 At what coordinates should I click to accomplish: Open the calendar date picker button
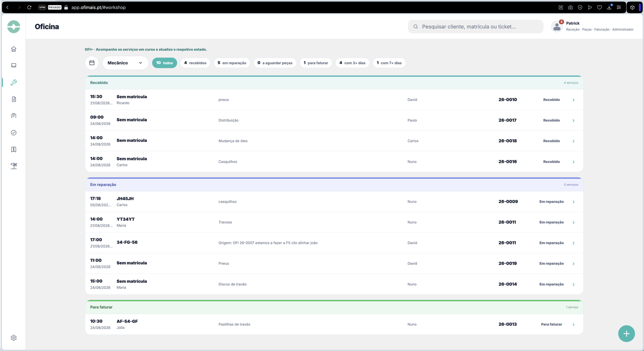point(92,63)
